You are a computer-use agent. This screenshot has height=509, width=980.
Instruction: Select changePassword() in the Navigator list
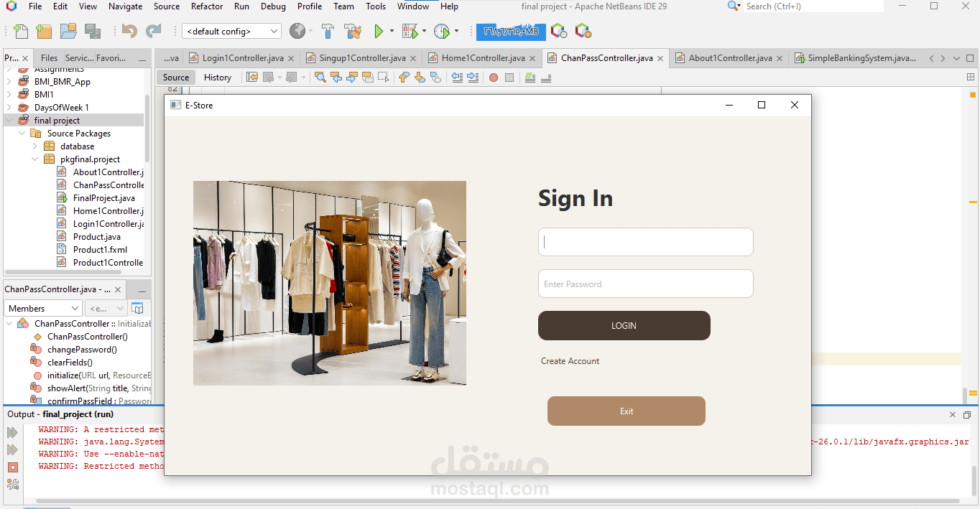(x=82, y=350)
